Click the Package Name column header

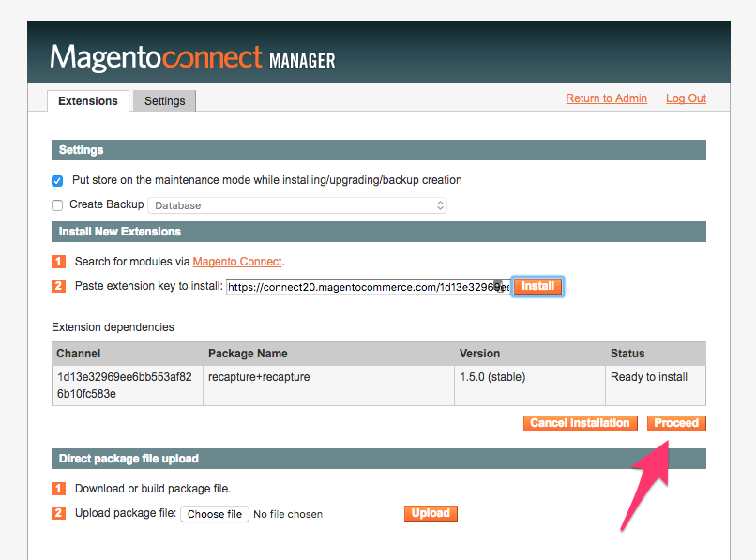pos(328,354)
